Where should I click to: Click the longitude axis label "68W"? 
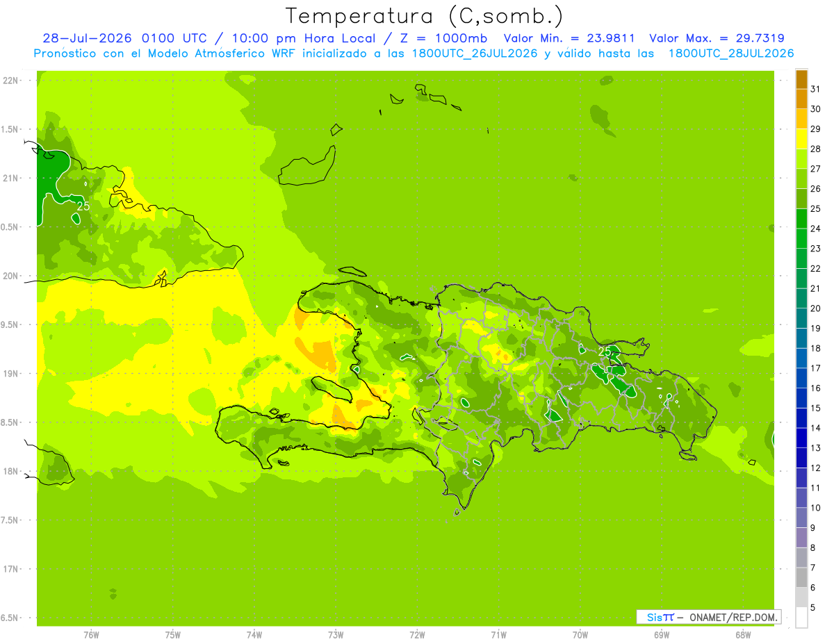743,635
